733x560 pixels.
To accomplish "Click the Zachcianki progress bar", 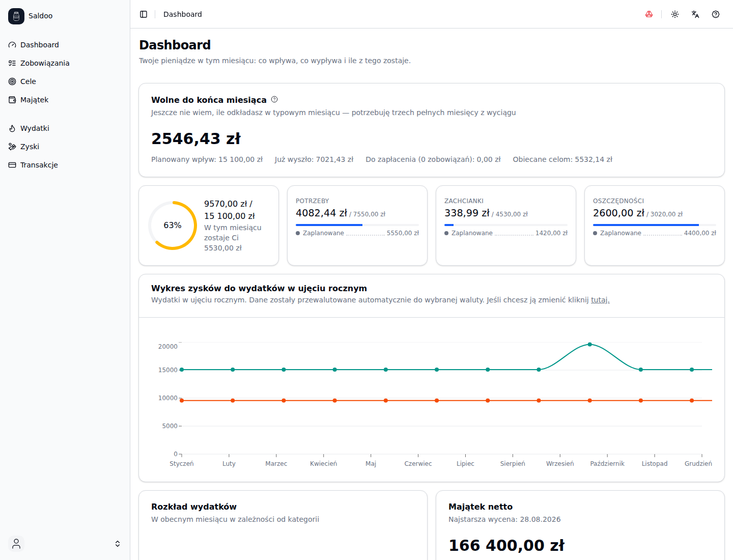I will tap(506, 225).
